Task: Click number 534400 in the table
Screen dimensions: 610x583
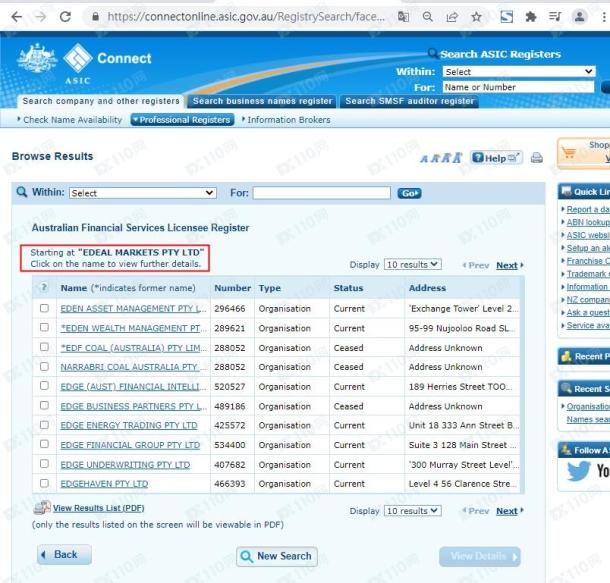Action: [x=230, y=445]
